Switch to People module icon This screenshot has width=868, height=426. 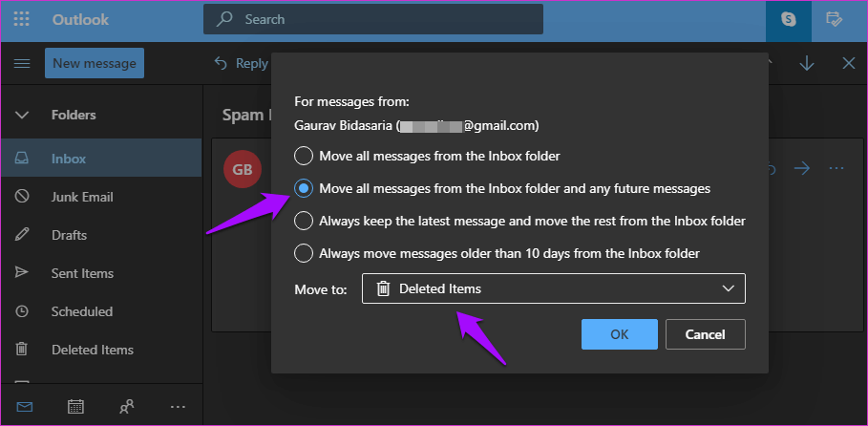[126, 407]
